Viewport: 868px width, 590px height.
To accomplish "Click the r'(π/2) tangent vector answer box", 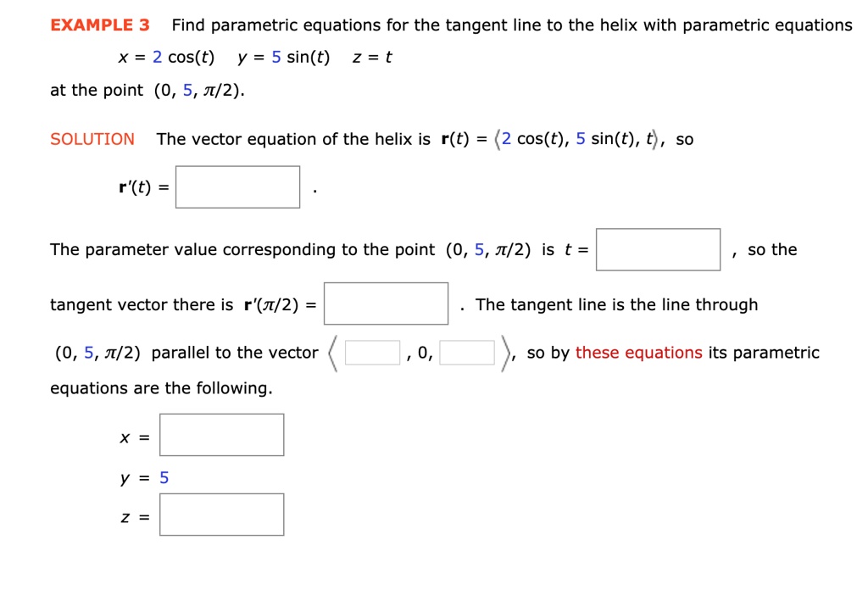I will (x=386, y=303).
